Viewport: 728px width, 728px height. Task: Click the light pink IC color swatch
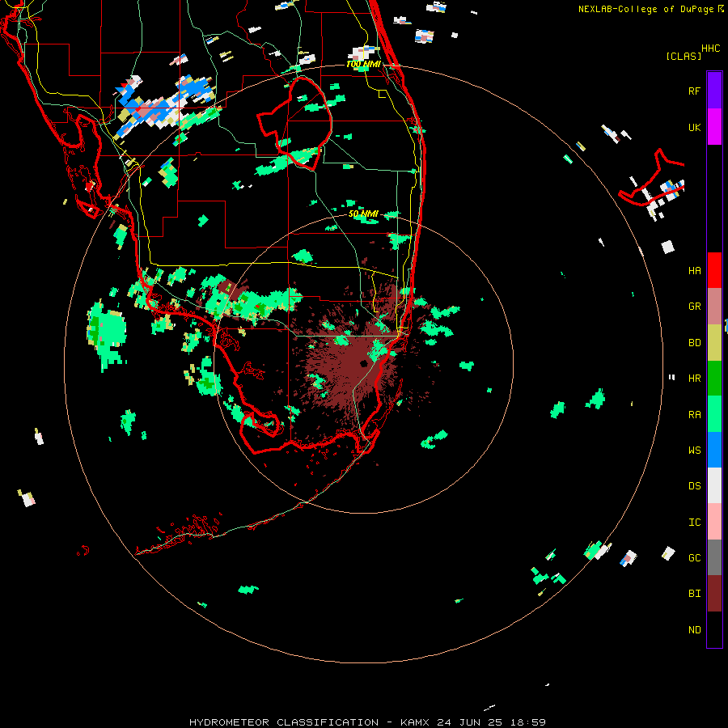click(714, 522)
